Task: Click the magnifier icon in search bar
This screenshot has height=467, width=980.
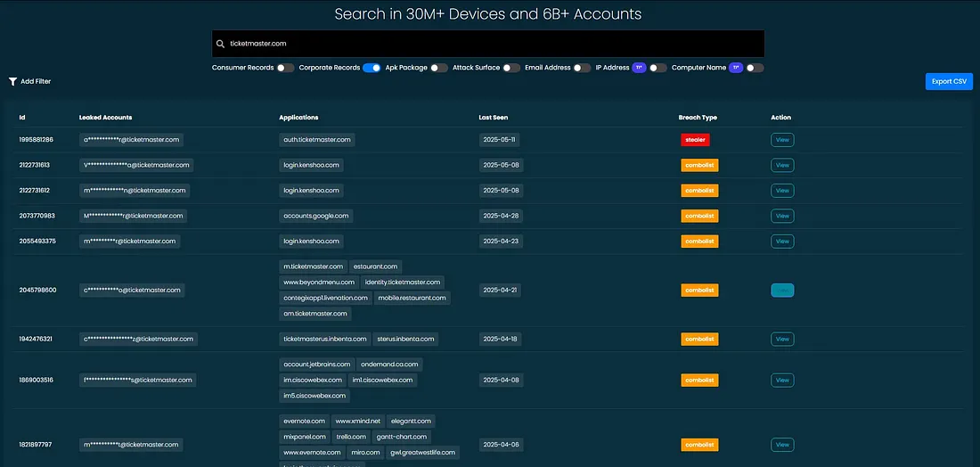Action: coord(221,44)
